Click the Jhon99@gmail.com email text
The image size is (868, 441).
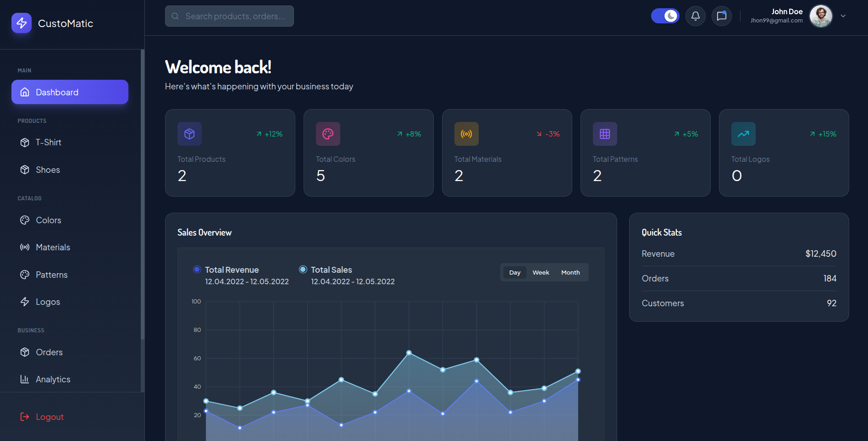(776, 21)
